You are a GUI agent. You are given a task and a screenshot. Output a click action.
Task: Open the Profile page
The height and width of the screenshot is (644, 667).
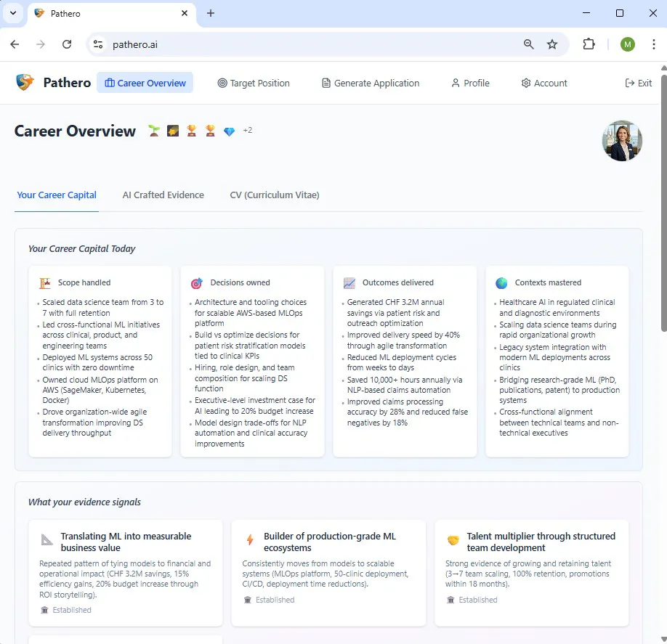coord(471,83)
